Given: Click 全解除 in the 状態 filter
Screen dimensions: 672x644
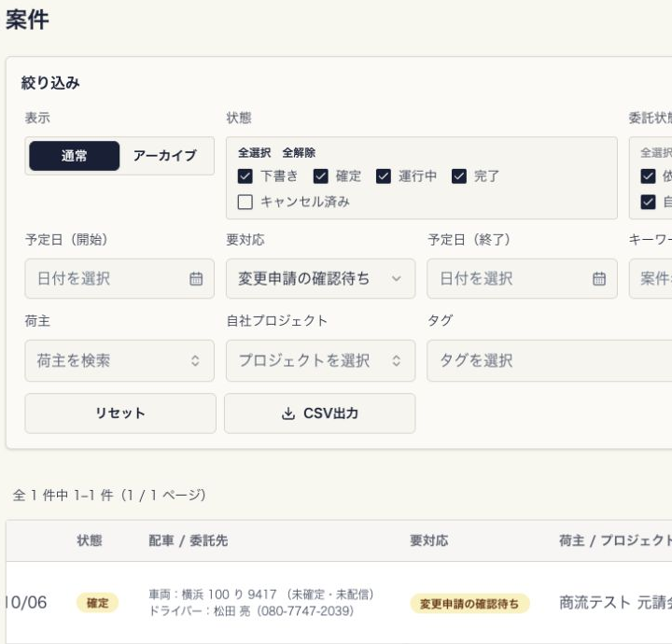Looking at the screenshot, I should coord(299,152).
